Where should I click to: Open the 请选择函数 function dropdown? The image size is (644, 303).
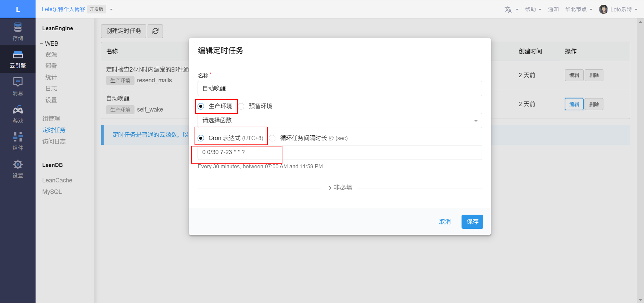(x=339, y=121)
